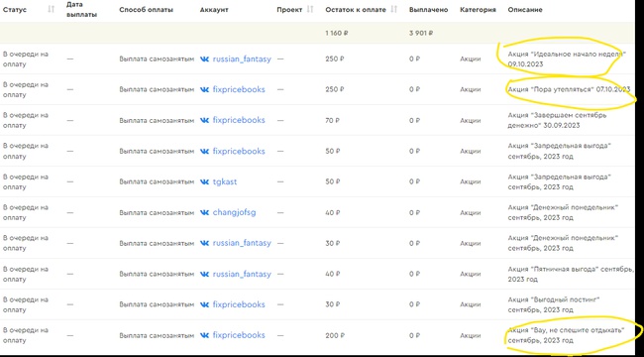
Task: Open russian_fantasy link in Пятничная выгода row
Action: [242, 274]
